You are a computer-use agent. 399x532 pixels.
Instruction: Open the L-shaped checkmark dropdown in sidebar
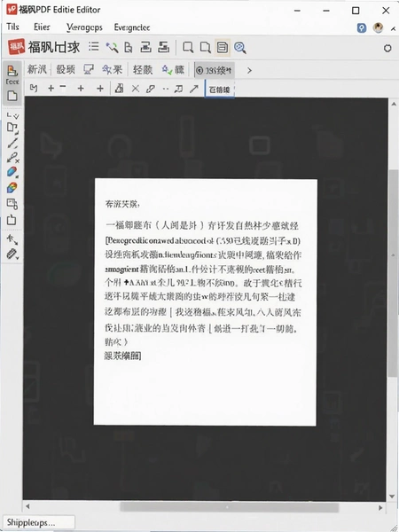click(13, 115)
